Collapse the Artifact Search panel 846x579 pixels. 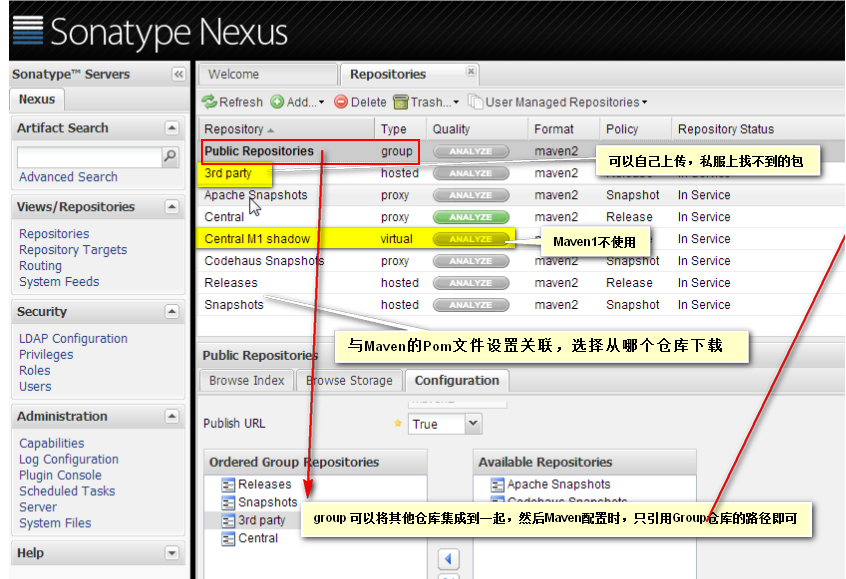172,128
